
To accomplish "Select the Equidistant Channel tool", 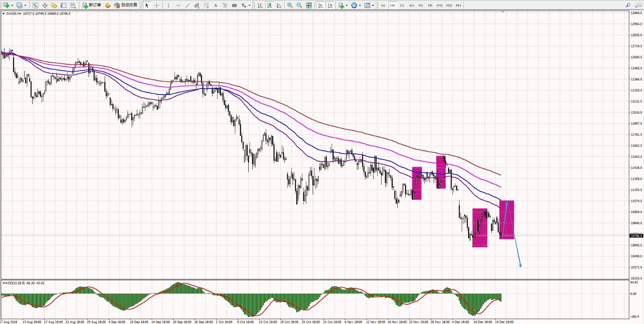I will tap(196, 5).
